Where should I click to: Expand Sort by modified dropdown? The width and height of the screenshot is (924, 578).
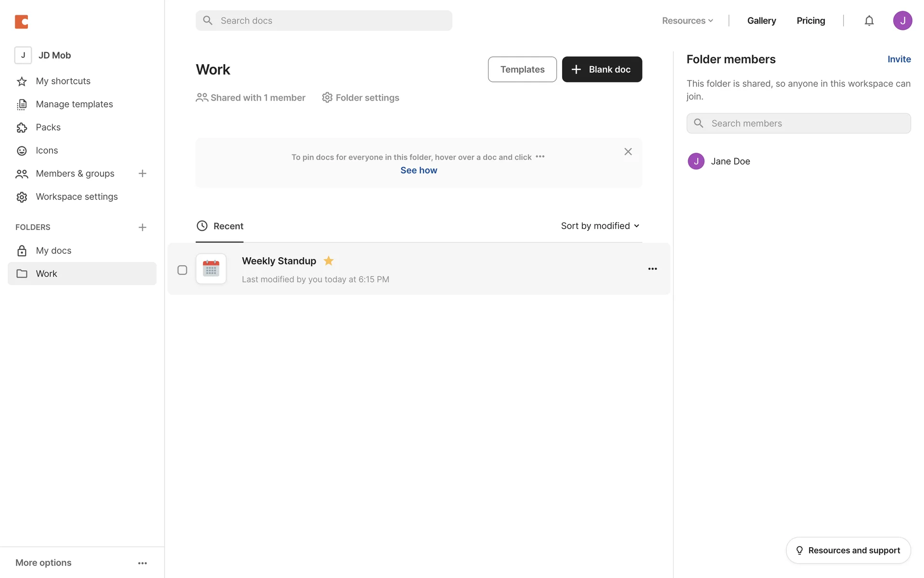[x=600, y=226]
